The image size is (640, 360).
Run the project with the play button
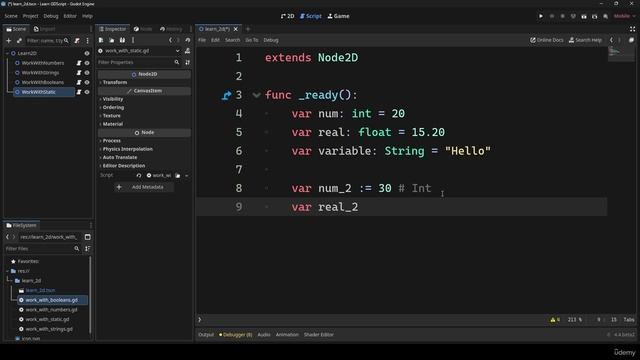(541, 16)
